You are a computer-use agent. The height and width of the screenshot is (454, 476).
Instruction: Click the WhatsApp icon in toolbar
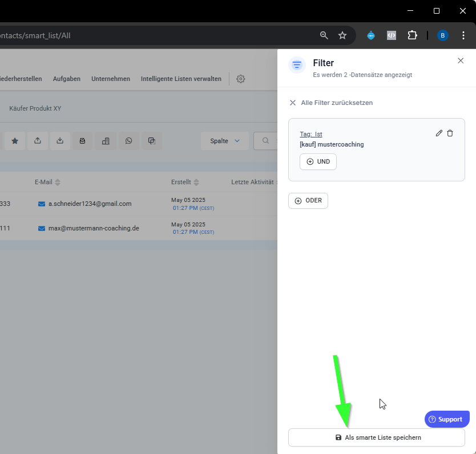pyautogui.click(x=129, y=141)
